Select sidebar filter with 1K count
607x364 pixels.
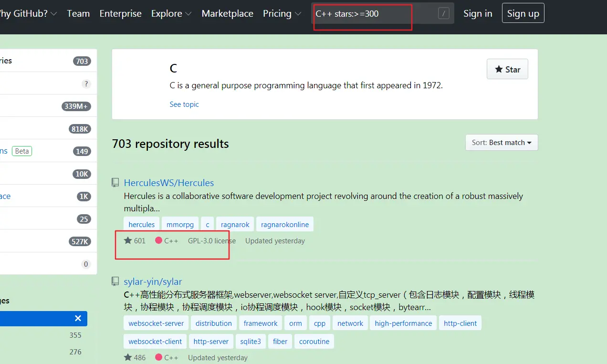[x=48, y=196]
